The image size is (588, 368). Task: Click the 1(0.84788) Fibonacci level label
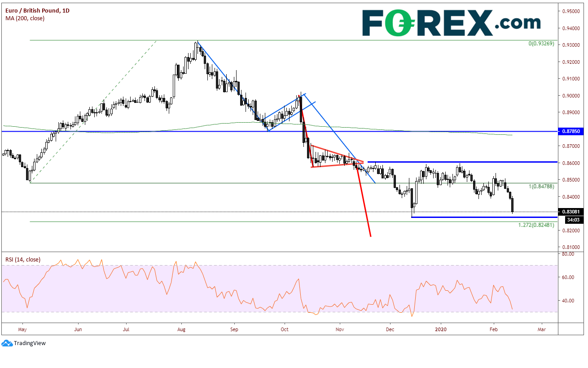pyautogui.click(x=541, y=186)
